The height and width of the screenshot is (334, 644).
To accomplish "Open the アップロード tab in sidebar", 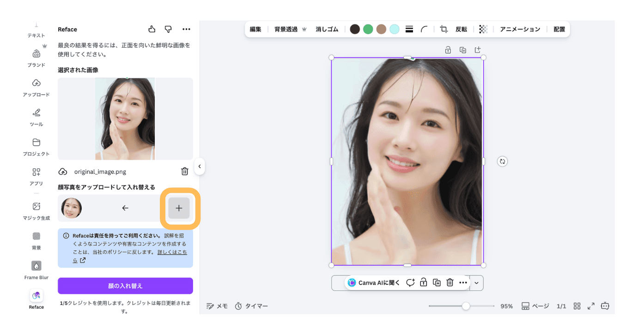I will [x=36, y=88].
